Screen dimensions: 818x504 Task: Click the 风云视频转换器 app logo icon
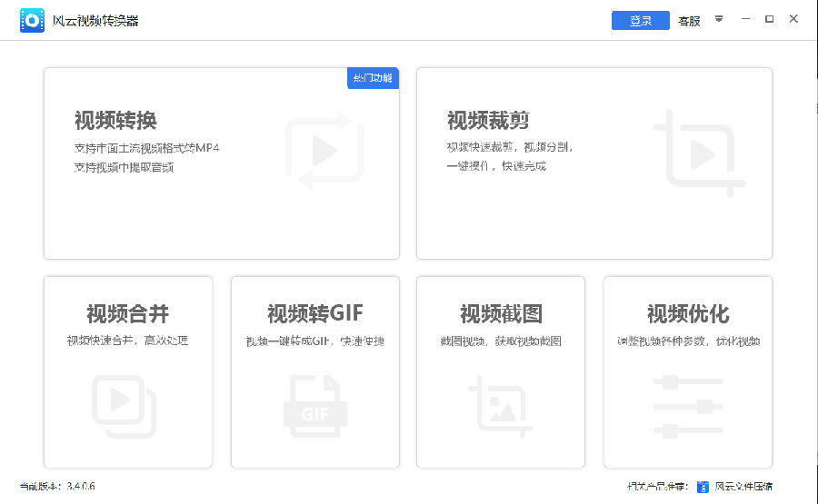pos(33,20)
